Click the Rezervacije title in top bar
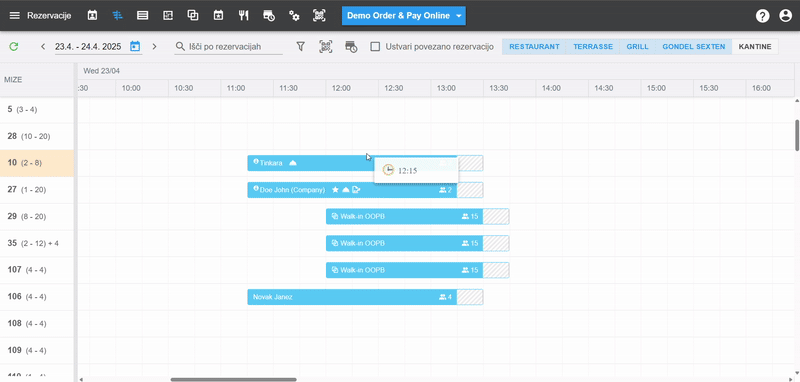The height and width of the screenshot is (382, 800). tap(49, 16)
